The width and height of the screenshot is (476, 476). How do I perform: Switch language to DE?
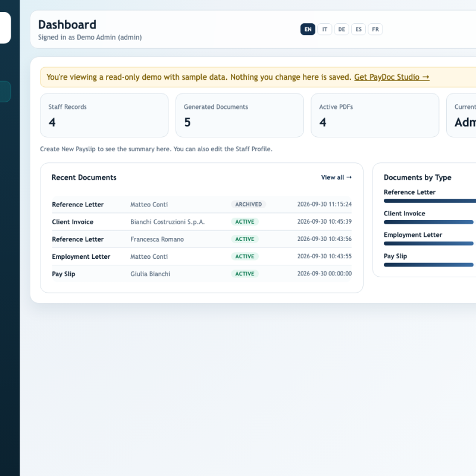point(342,29)
